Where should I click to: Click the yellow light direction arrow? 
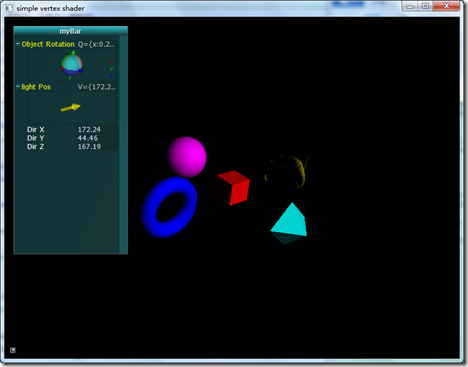click(71, 107)
